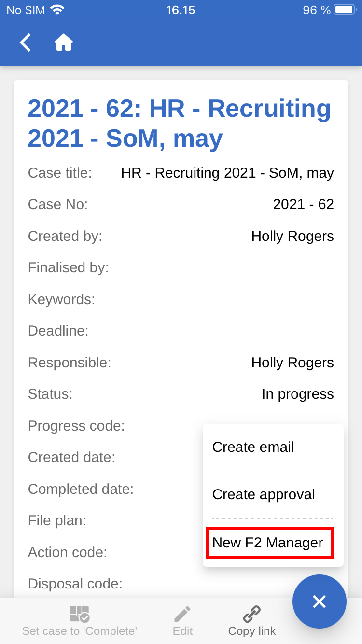Tap the case heading title text
This screenshot has height=644, width=362.
(x=180, y=123)
